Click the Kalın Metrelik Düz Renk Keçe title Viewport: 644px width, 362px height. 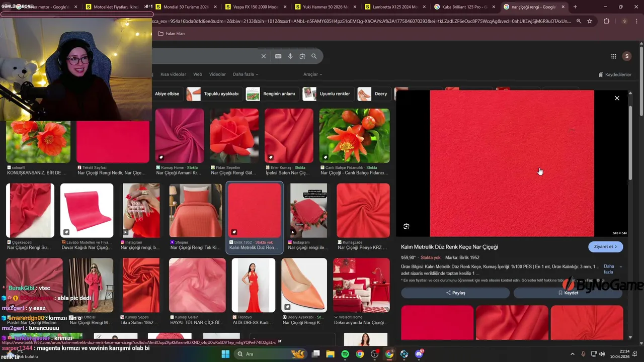449,247
